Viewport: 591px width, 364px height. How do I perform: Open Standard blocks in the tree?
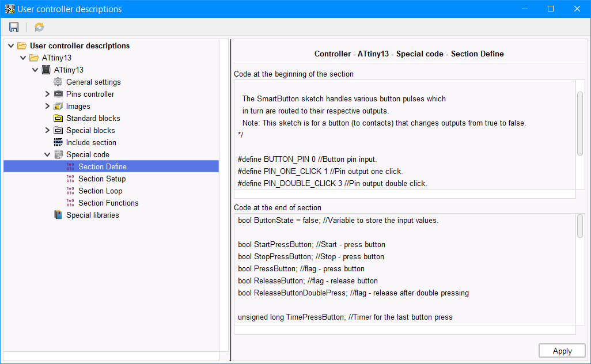coord(93,118)
